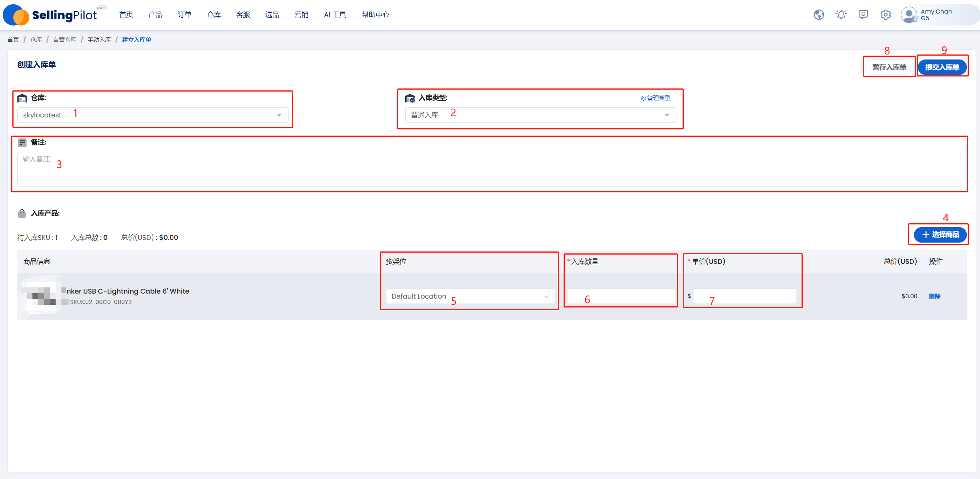Open the settings gear icon
This screenshot has width=980, height=479.
(885, 15)
